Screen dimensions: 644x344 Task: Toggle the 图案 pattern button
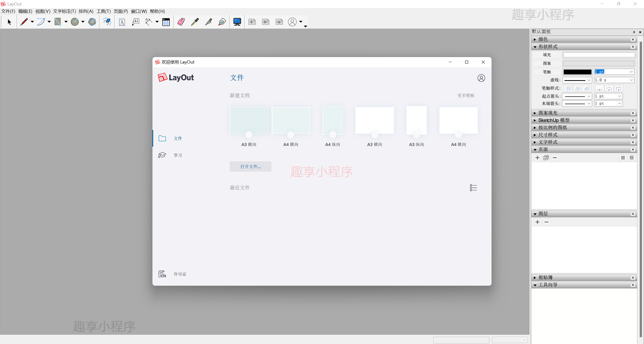(x=547, y=63)
